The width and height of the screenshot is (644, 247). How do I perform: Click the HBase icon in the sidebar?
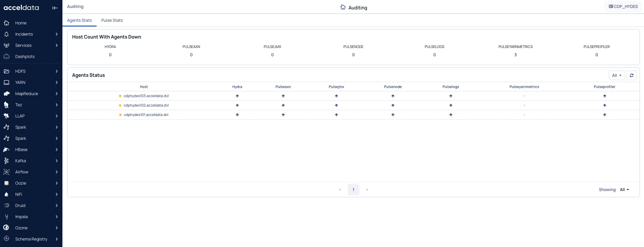6,149
